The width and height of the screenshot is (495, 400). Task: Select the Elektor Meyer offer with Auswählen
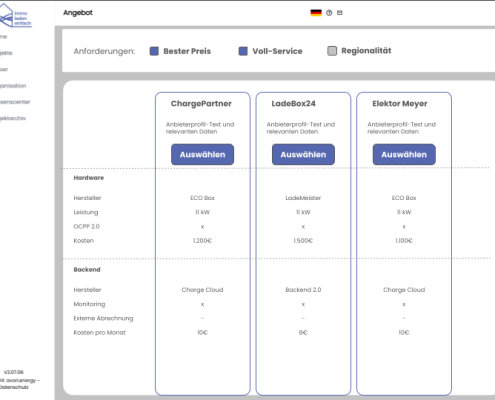(404, 154)
